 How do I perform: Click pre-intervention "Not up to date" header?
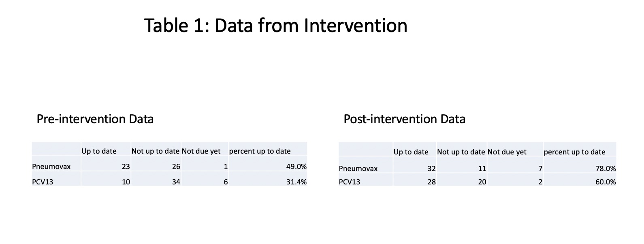(x=156, y=151)
